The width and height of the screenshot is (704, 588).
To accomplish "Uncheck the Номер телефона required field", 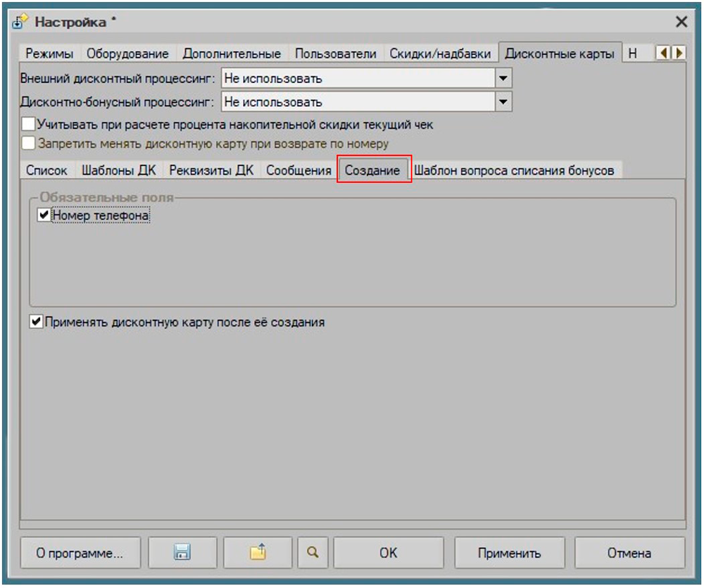I will pos(44,215).
